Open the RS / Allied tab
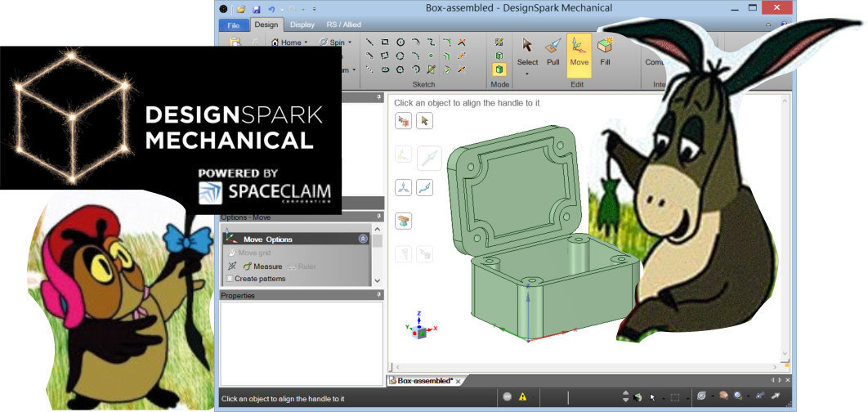 343,25
